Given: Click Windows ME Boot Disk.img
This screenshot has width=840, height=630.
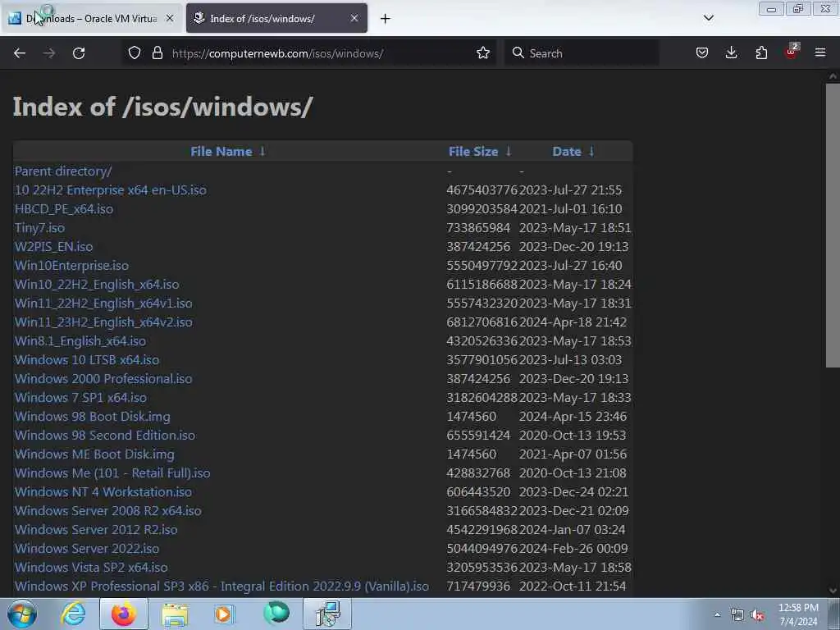Looking at the screenshot, I should (94, 454).
